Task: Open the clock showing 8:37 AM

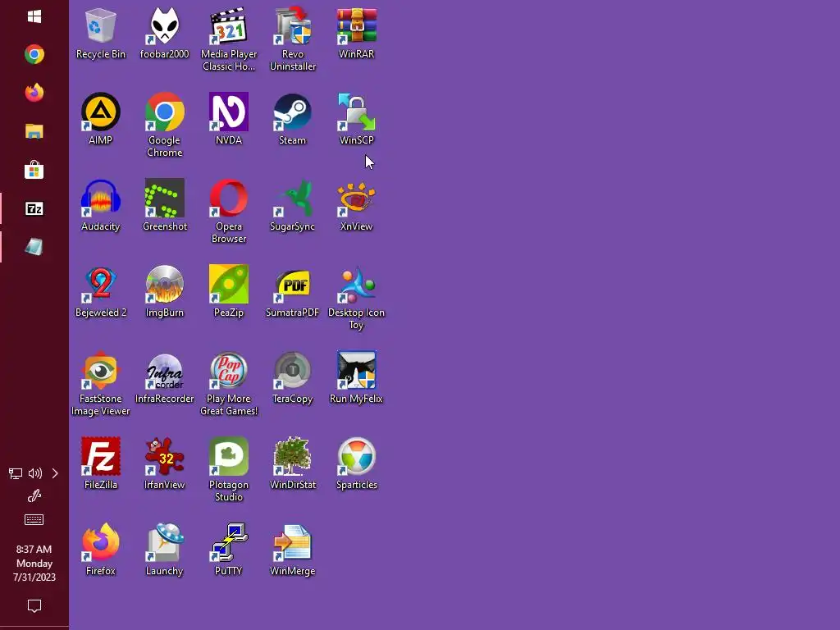Action: 34,563
